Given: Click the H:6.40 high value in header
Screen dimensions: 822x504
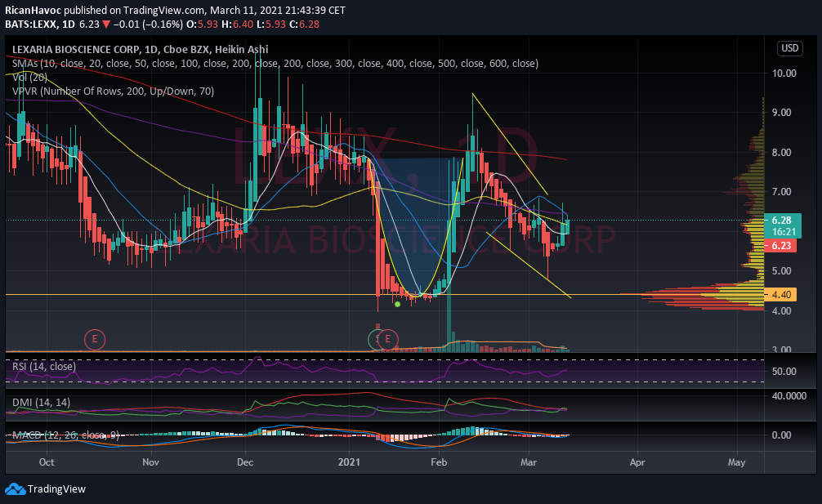Looking at the screenshot, I should pyautogui.click(x=237, y=25).
